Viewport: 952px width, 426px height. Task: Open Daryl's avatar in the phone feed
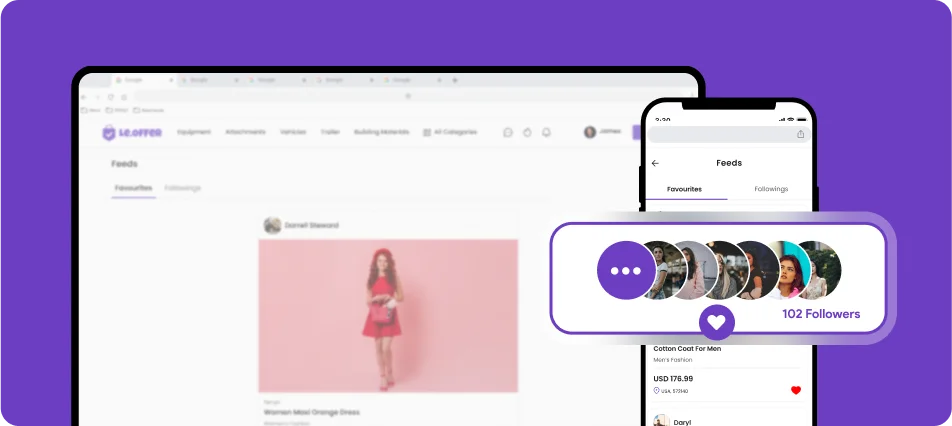coord(661,422)
